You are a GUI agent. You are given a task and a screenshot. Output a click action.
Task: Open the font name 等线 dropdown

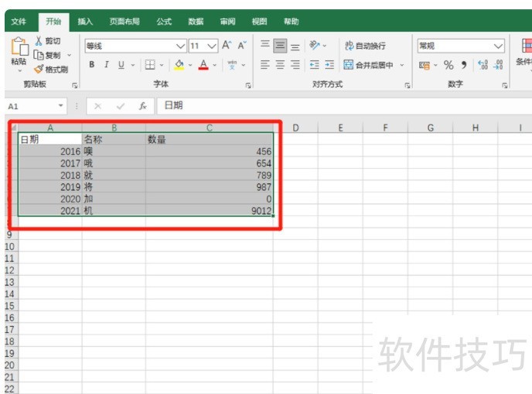pos(181,46)
